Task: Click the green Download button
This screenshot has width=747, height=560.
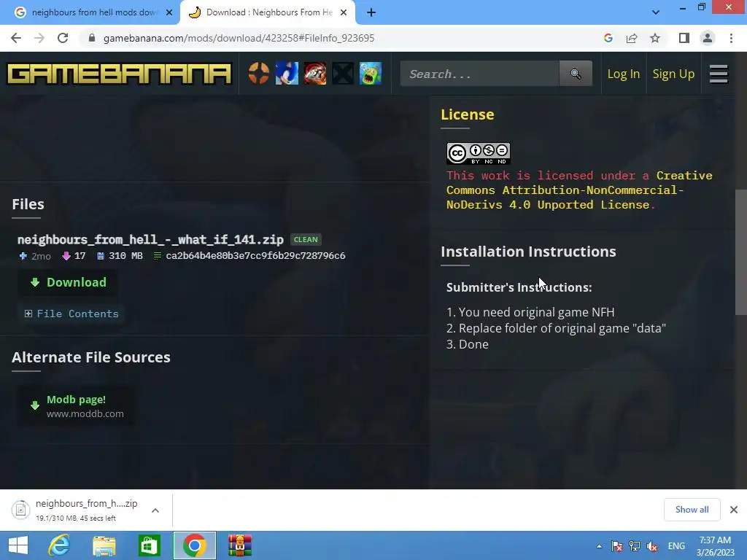Action: [x=68, y=282]
